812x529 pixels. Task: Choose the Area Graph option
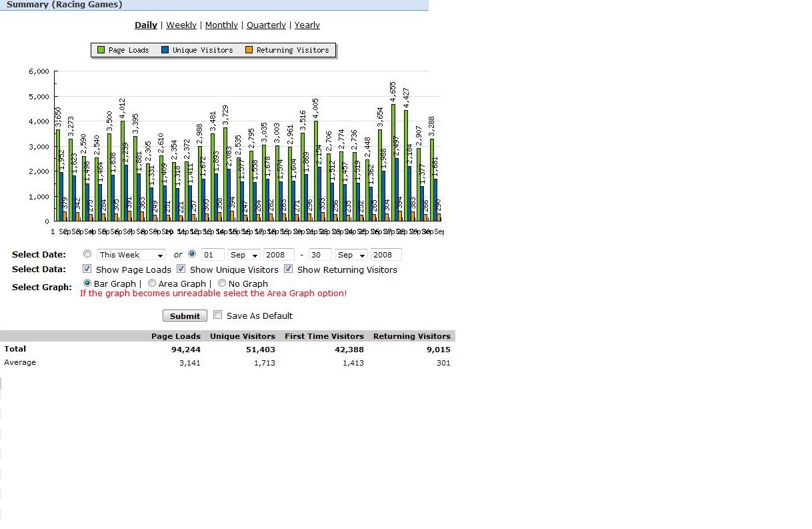(152, 284)
